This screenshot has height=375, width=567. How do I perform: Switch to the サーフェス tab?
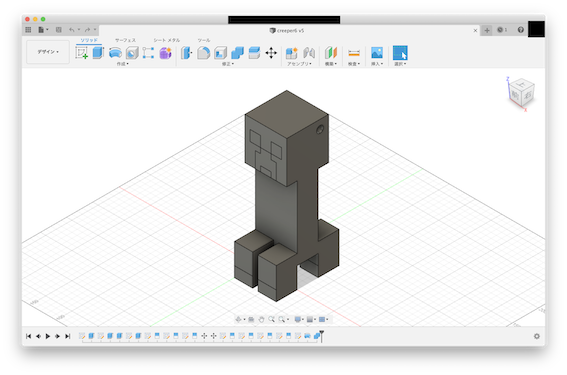[x=125, y=40]
